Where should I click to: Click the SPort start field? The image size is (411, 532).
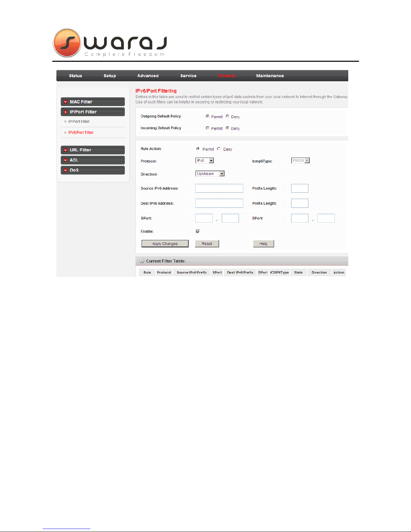coord(204,218)
